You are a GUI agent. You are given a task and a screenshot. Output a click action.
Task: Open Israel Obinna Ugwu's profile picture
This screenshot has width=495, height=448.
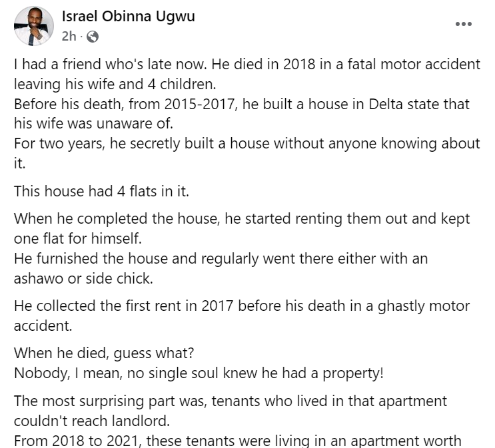[34, 26]
